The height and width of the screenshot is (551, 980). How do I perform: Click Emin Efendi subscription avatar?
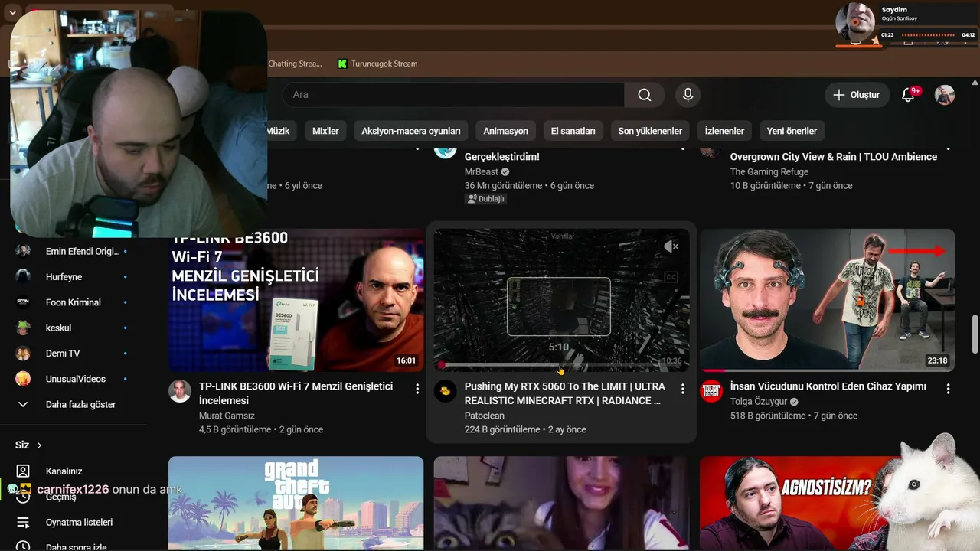click(23, 251)
